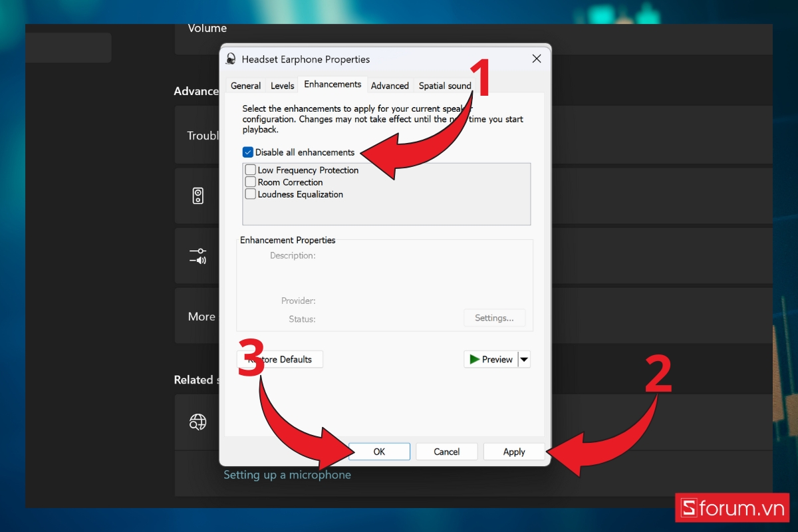Enable Loudness Equalization checkbox

click(251, 194)
